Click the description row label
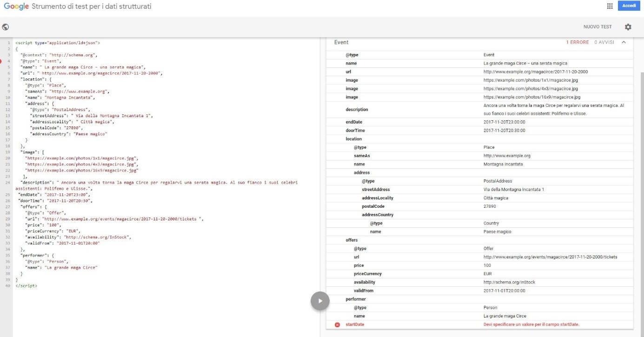The image size is (644, 337). coord(357,110)
